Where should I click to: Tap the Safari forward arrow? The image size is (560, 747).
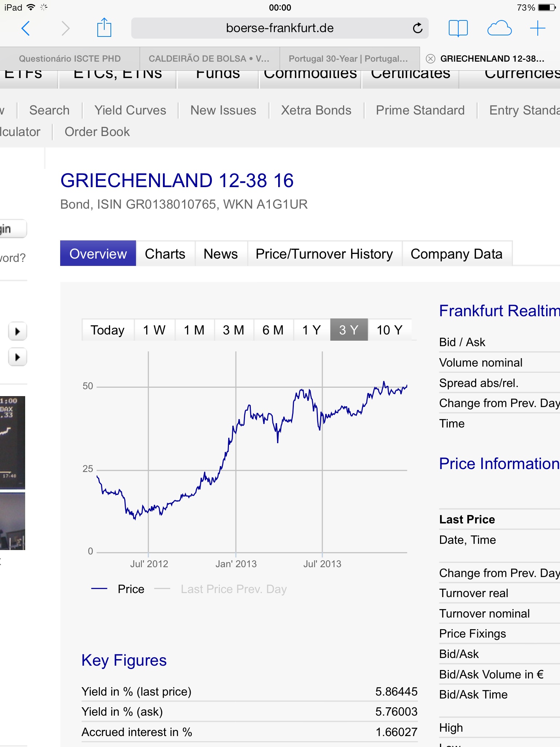tap(65, 28)
